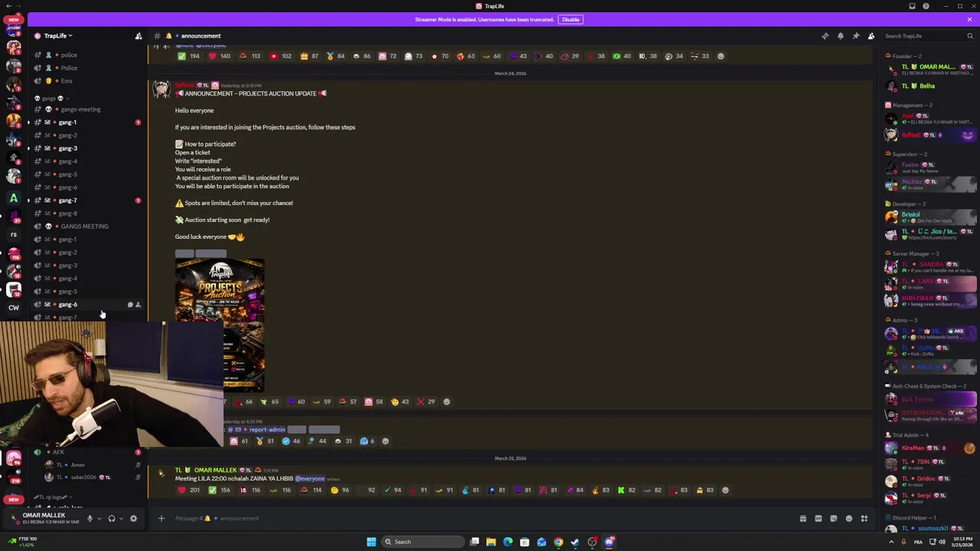Toggle the reaction showing 29
This screenshot has width=980, height=551.
(426, 401)
